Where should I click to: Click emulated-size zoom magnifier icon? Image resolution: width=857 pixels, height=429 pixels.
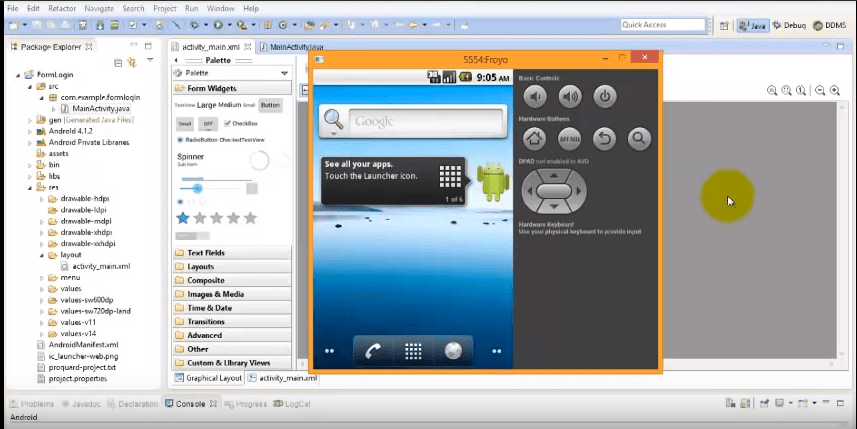point(772,91)
